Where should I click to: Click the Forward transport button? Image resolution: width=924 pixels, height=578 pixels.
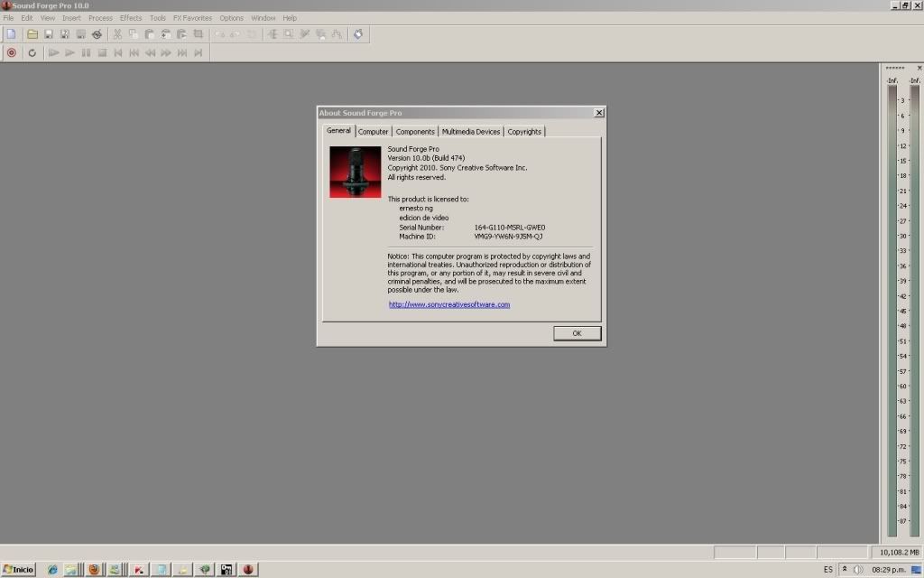click(166, 52)
